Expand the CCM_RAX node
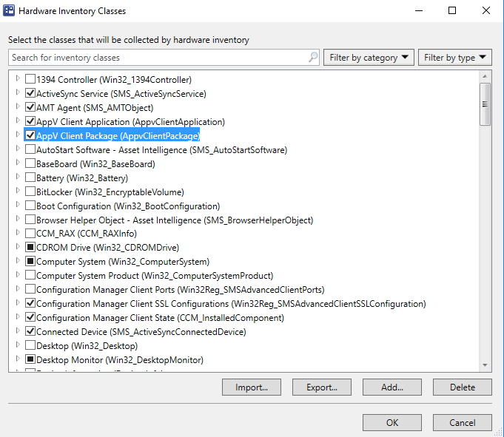The height and width of the screenshot is (437, 504). point(18,232)
